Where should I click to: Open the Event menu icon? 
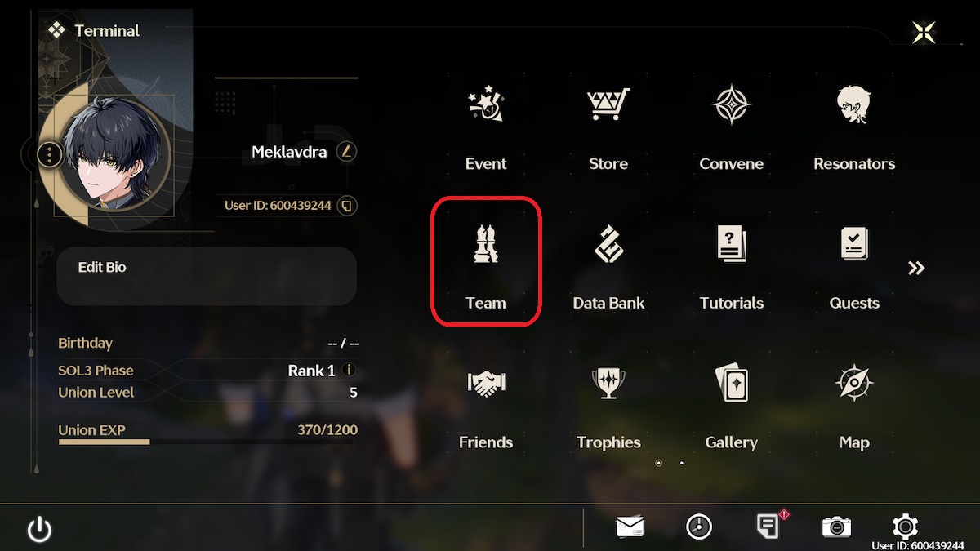coord(486,104)
